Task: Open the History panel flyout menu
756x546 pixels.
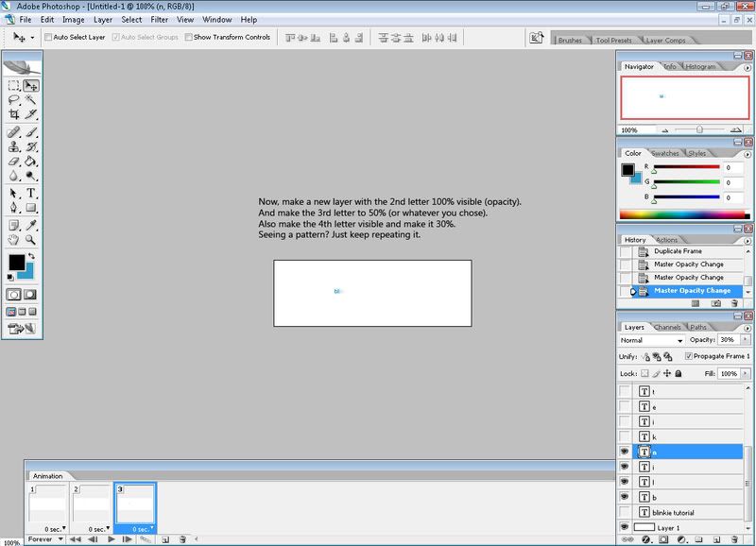Action: click(x=747, y=241)
